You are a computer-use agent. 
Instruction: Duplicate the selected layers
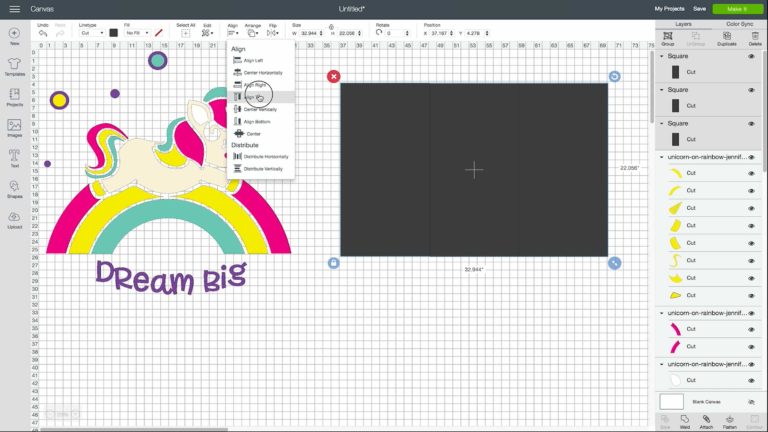point(727,39)
